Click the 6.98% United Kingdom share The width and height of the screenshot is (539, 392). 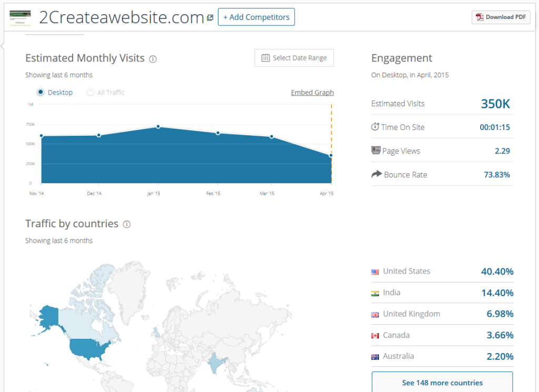(500, 314)
